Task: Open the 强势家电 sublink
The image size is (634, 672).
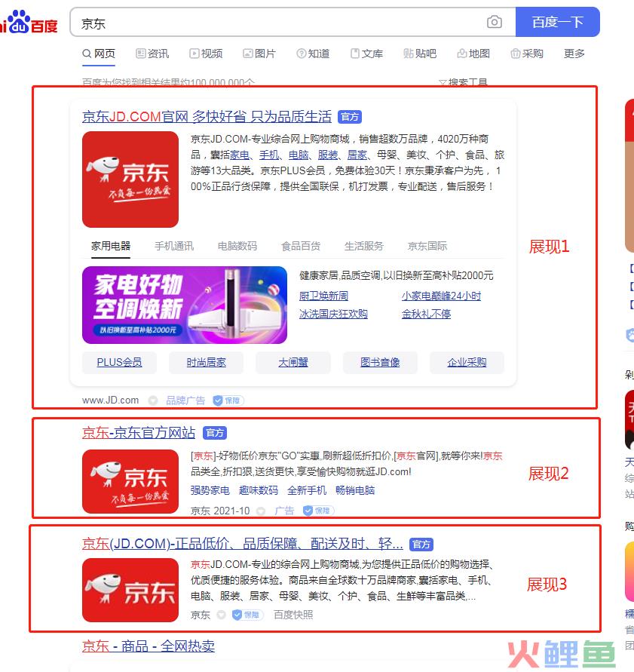Action: pos(210,490)
